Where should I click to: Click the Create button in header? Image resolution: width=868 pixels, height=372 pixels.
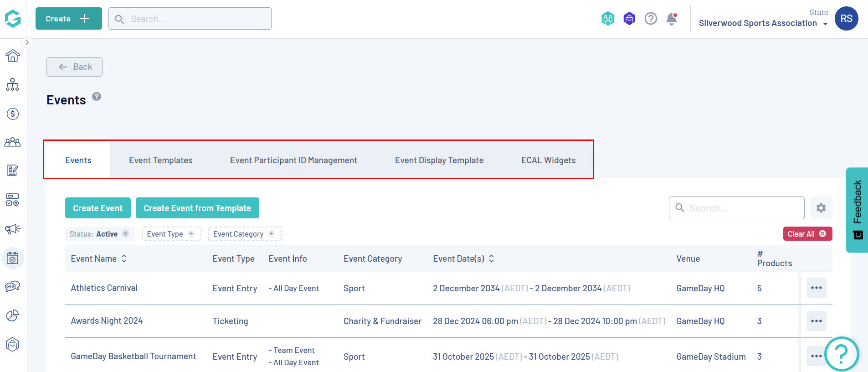[x=69, y=19]
